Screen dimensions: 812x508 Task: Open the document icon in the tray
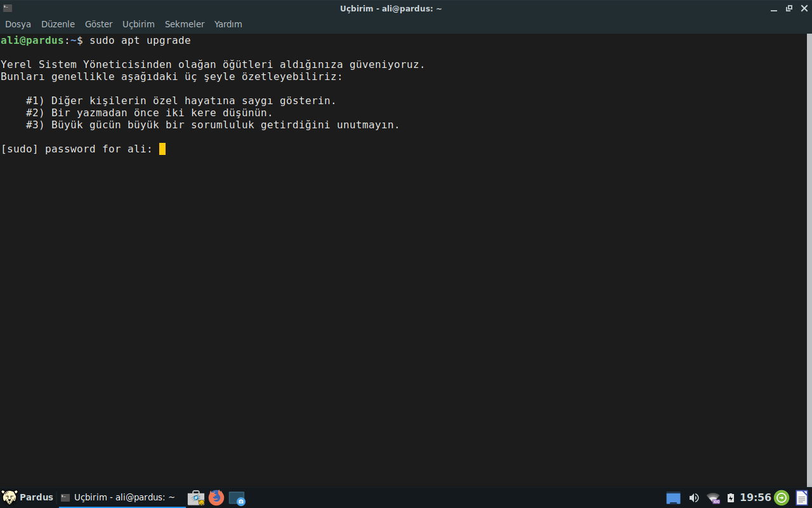coord(802,497)
